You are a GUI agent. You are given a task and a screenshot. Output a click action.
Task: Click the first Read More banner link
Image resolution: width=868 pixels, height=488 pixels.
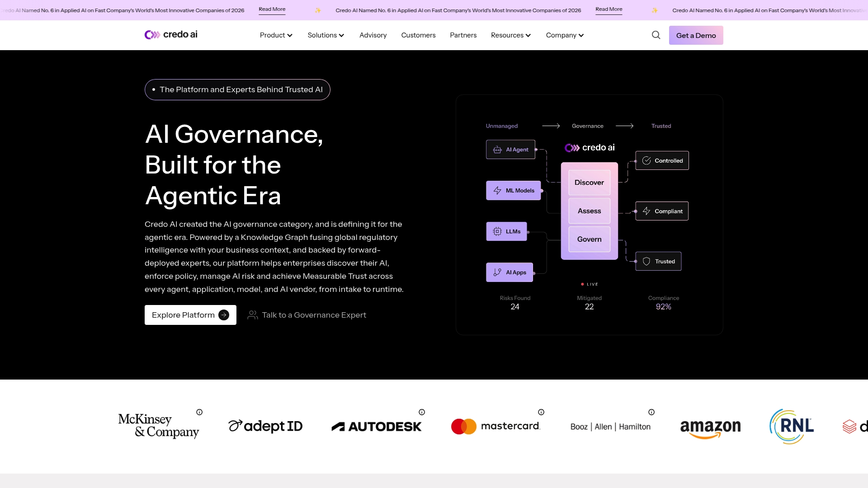tap(272, 9)
